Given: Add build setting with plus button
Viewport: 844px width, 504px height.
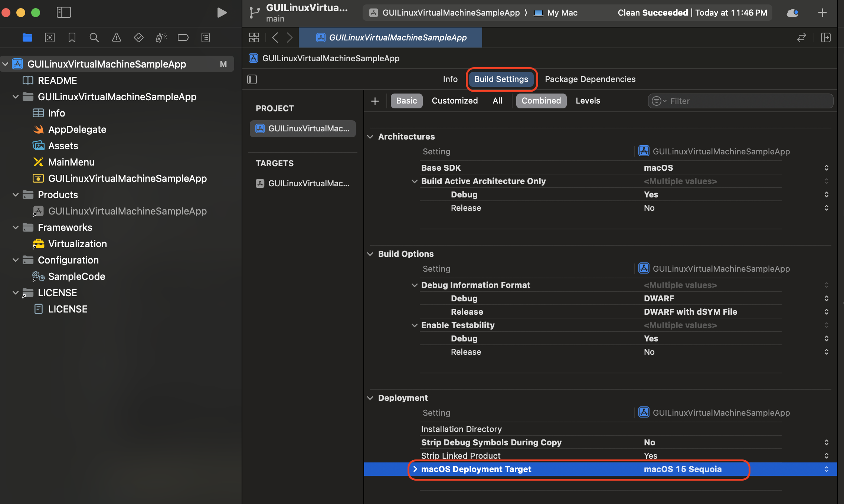Looking at the screenshot, I should coord(375,101).
